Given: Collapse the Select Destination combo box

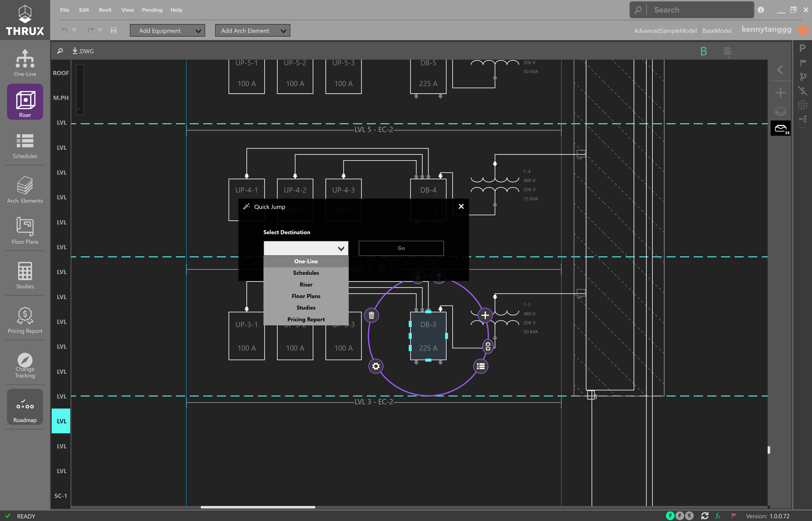Looking at the screenshot, I should pos(306,248).
